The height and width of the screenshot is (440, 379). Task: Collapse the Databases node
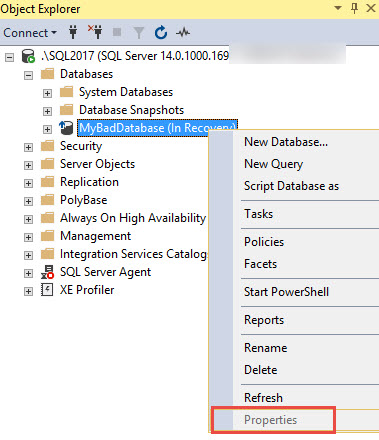click(x=28, y=75)
